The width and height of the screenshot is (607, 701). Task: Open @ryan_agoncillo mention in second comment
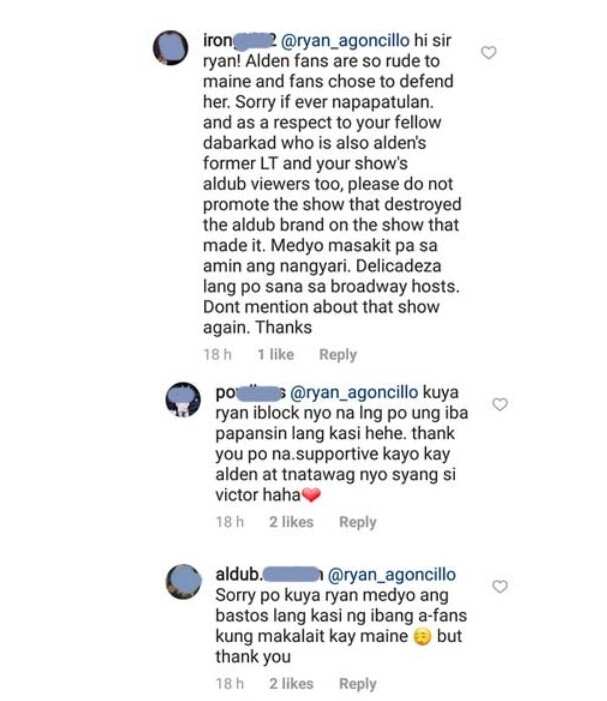354,392
